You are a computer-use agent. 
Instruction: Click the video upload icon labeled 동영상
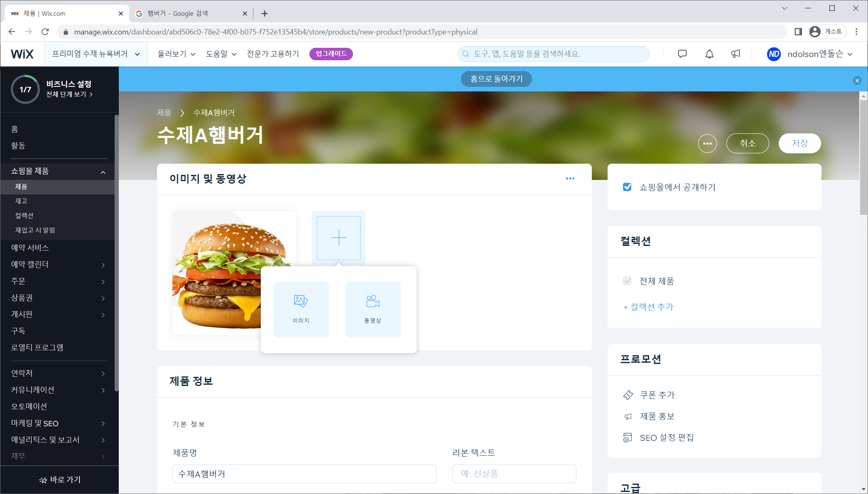coord(373,309)
